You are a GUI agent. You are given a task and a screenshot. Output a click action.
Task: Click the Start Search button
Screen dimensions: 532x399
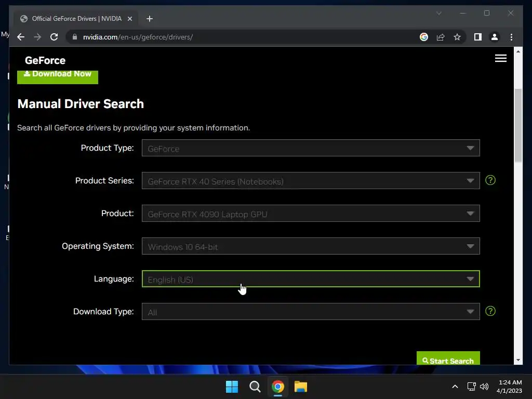pos(448,358)
